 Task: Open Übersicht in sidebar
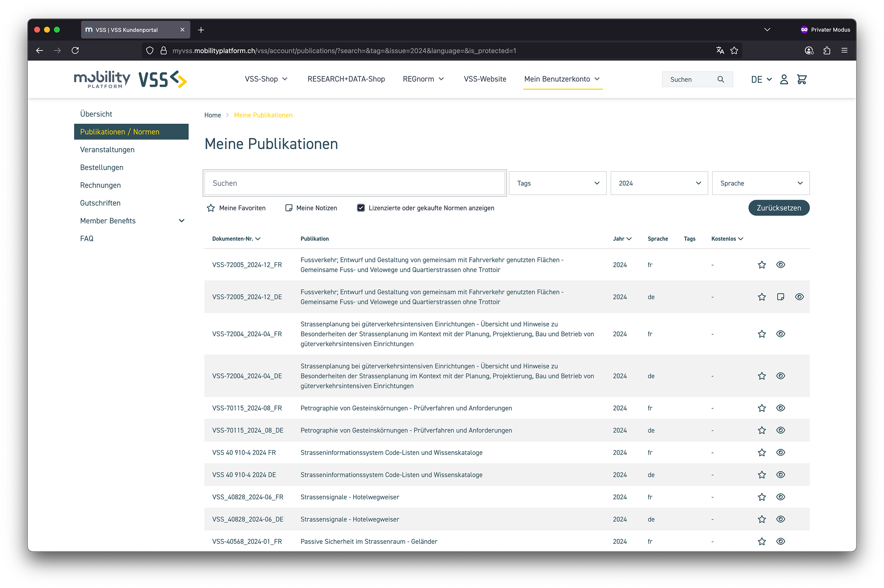(96, 114)
